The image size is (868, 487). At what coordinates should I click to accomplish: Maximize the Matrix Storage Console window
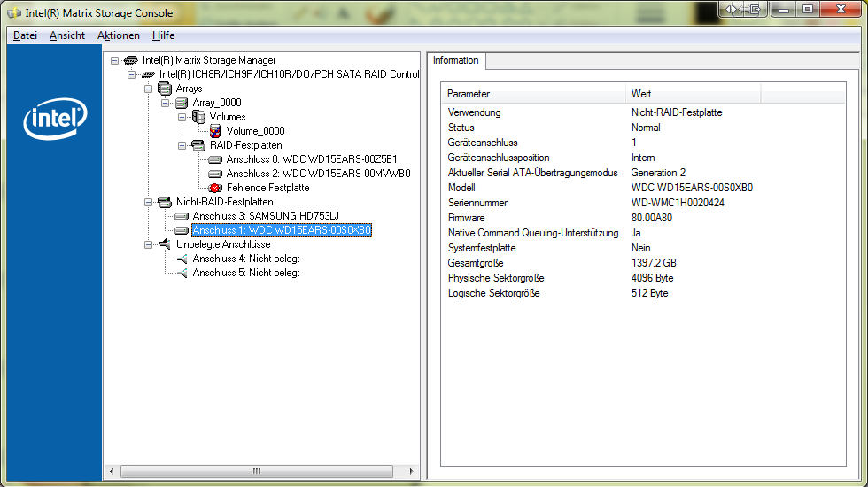(x=808, y=9)
